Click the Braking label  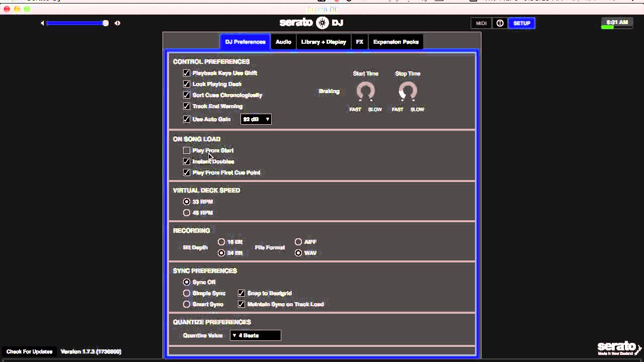[329, 92]
